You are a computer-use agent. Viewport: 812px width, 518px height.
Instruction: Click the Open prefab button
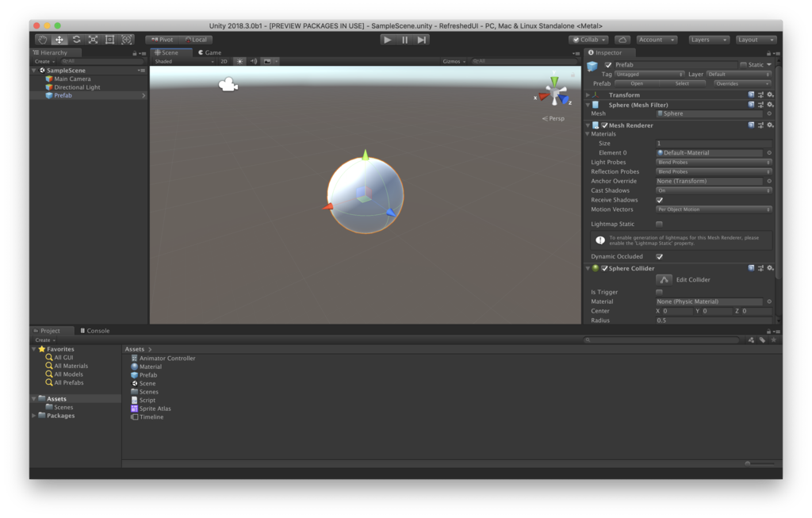pos(637,83)
